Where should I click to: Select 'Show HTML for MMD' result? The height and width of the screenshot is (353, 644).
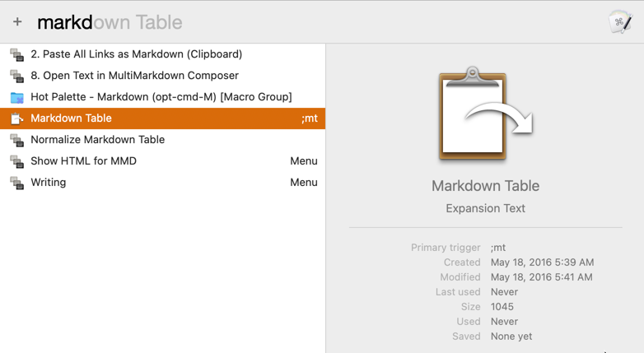tap(162, 161)
